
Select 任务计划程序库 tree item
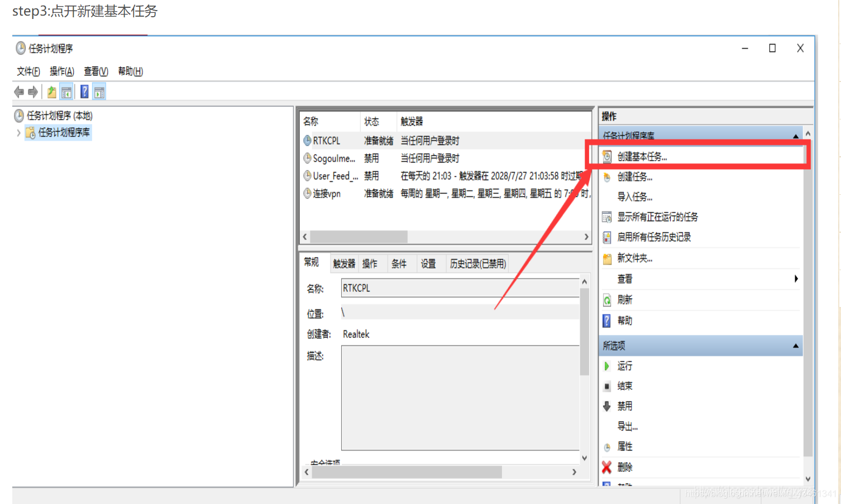click(58, 132)
